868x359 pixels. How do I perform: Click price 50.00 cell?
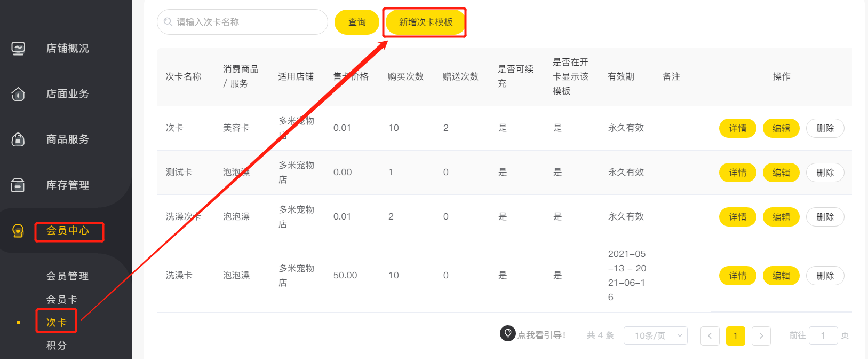[345, 275]
